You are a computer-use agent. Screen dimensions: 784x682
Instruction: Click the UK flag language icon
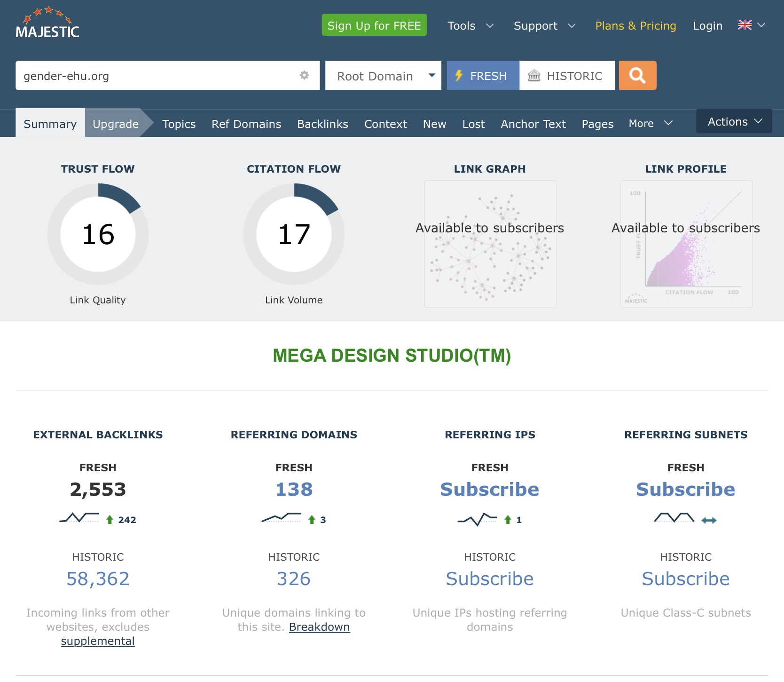click(x=745, y=25)
